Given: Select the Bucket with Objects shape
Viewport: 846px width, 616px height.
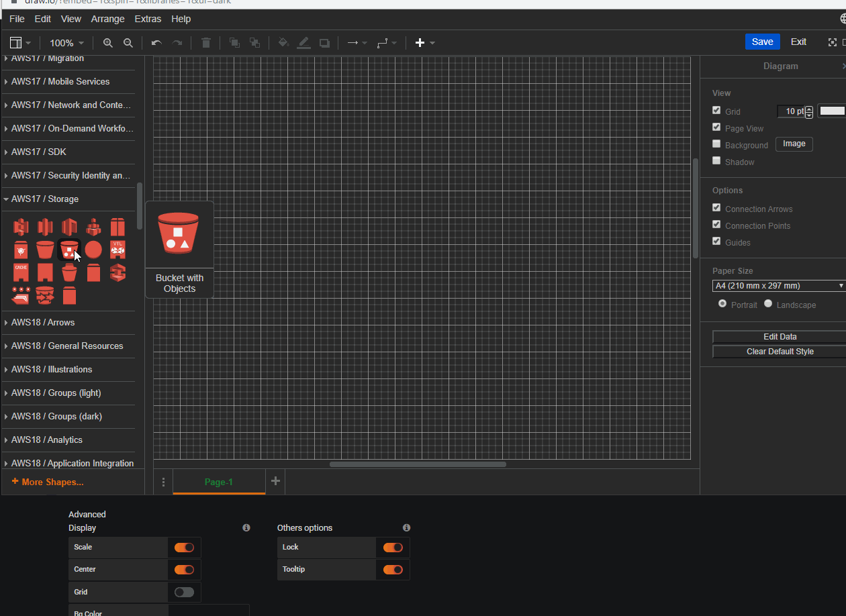Looking at the screenshot, I should click(x=69, y=250).
